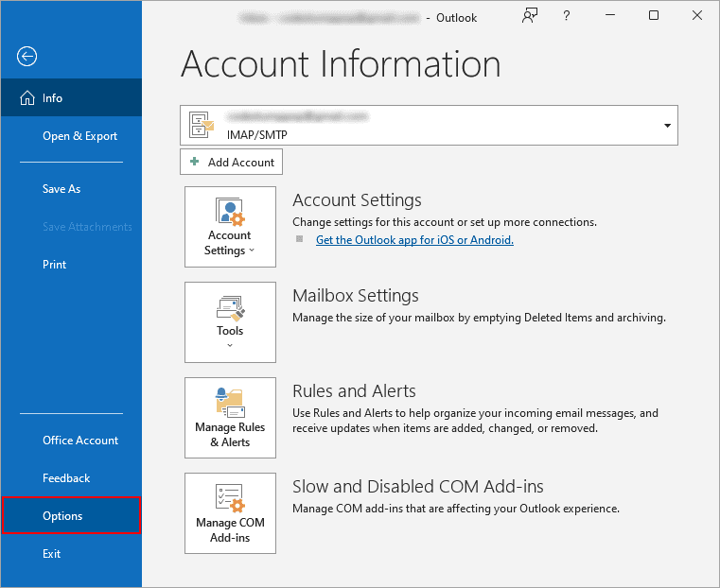720x588 pixels.
Task: Click Slow and Disabled COM Add-ins heading
Action: 418,486
